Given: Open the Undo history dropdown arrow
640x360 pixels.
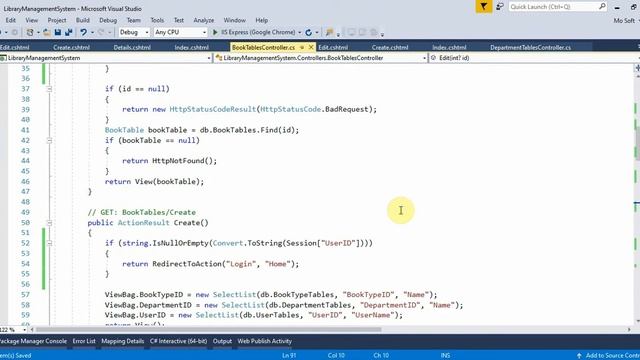Looking at the screenshot, I should [x=92, y=32].
